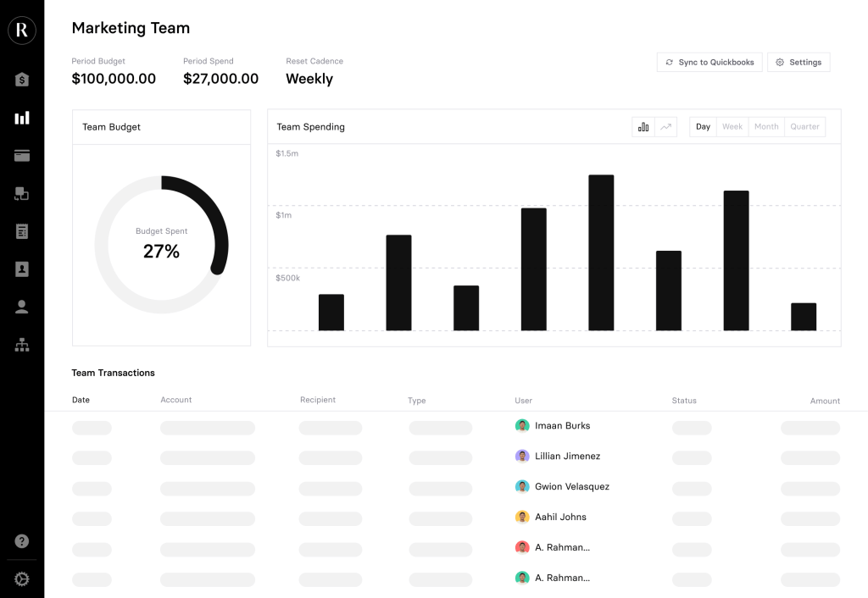The height and width of the screenshot is (598, 868).
Task: Click the Marketing Team title
Action: (x=131, y=28)
